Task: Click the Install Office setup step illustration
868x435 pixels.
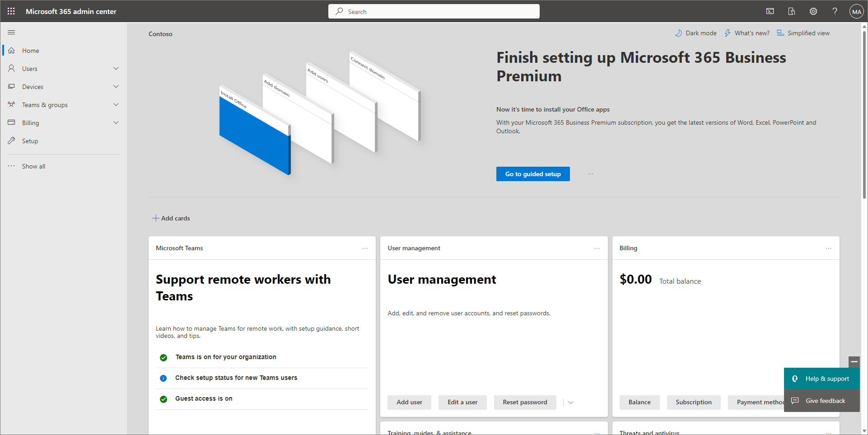Action: [255, 131]
